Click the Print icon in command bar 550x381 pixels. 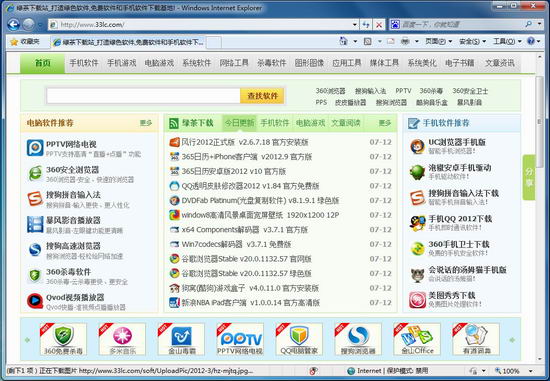[405, 41]
